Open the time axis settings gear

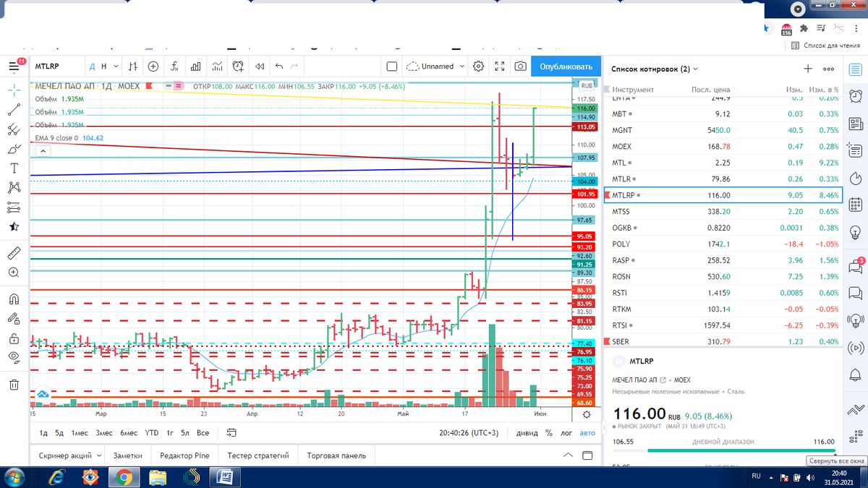[586, 415]
